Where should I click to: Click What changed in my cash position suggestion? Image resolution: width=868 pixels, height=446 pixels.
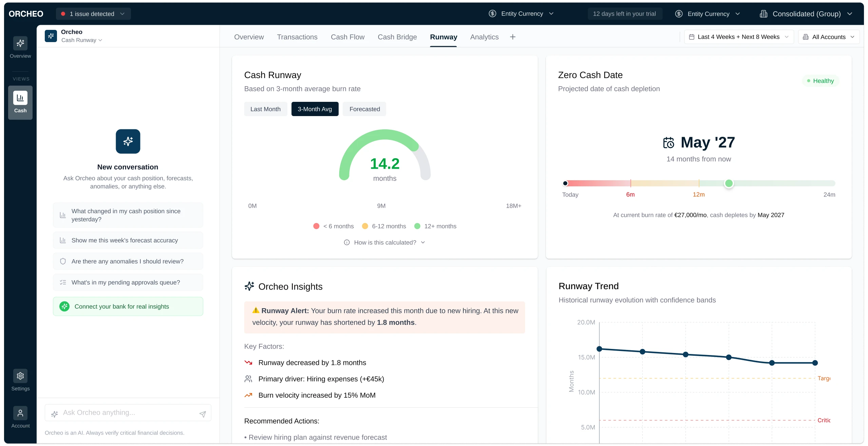point(128,215)
